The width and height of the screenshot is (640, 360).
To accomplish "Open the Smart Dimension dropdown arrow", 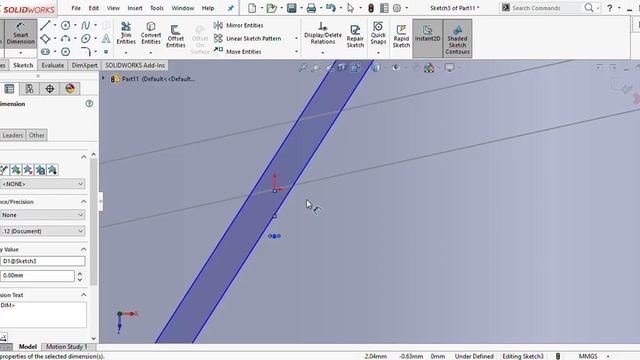I will tap(20, 53).
